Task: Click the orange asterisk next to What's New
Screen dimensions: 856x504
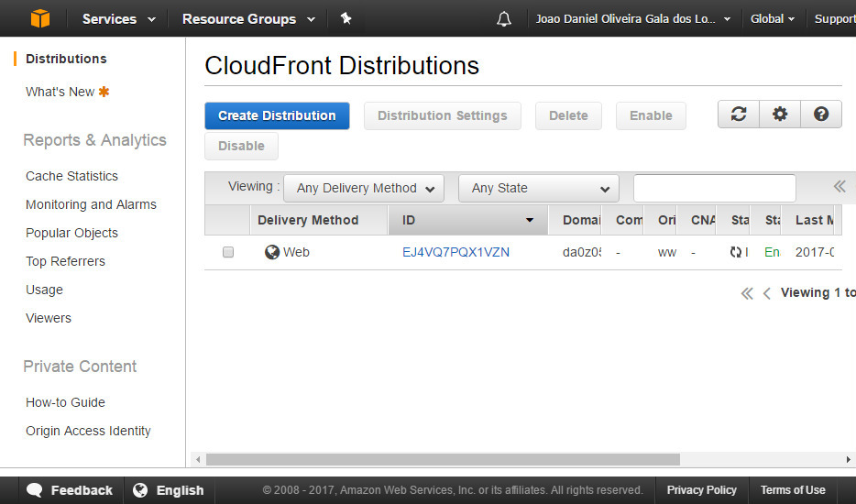Action: pyautogui.click(x=104, y=92)
